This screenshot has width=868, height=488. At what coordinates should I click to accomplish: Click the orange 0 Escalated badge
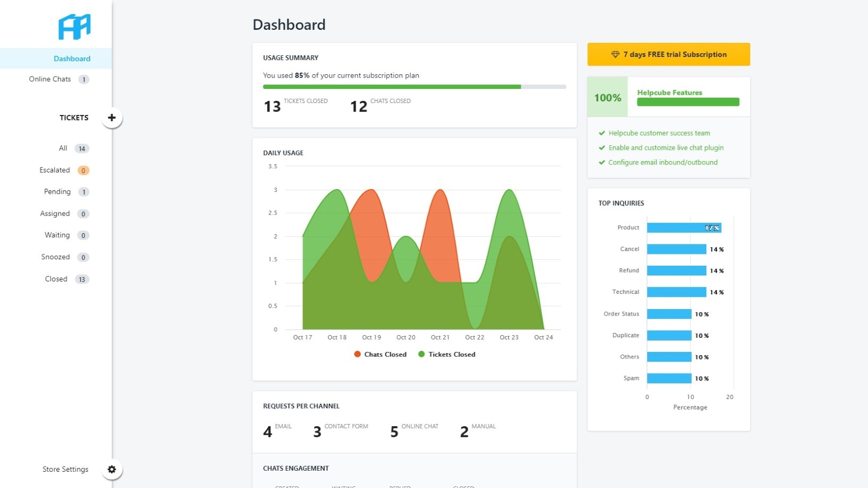click(x=83, y=170)
